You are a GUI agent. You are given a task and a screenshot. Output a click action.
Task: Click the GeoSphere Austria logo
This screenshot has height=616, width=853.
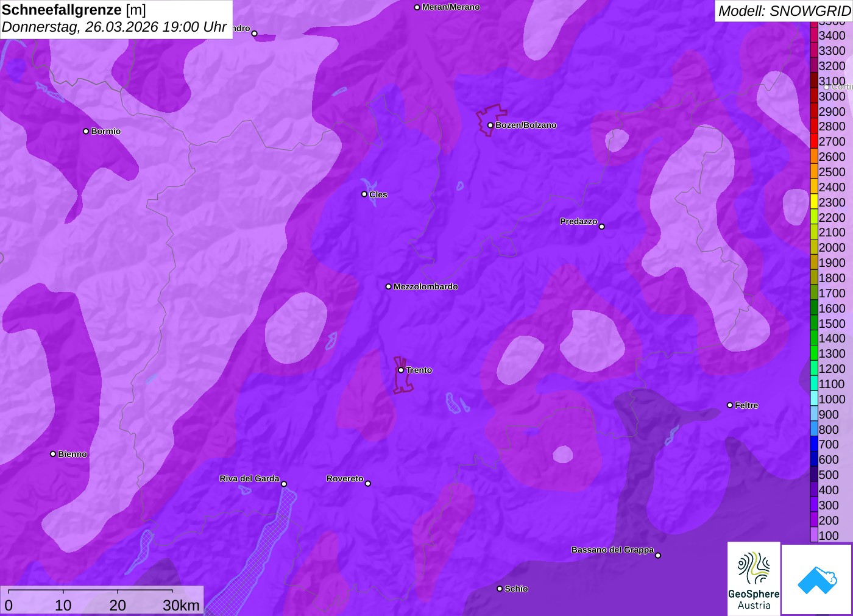(x=754, y=579)
